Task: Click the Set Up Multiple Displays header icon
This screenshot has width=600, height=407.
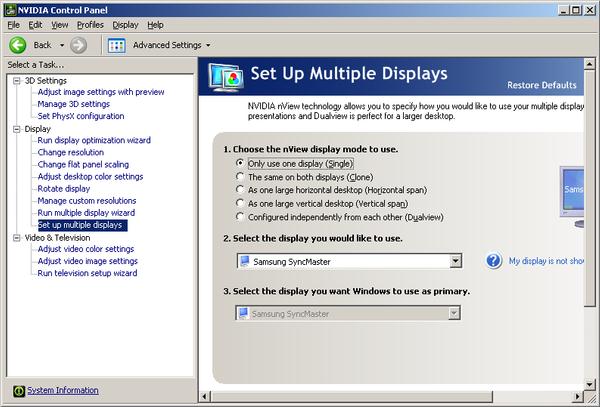Action: pyautogui.click(x=226, y=77)
